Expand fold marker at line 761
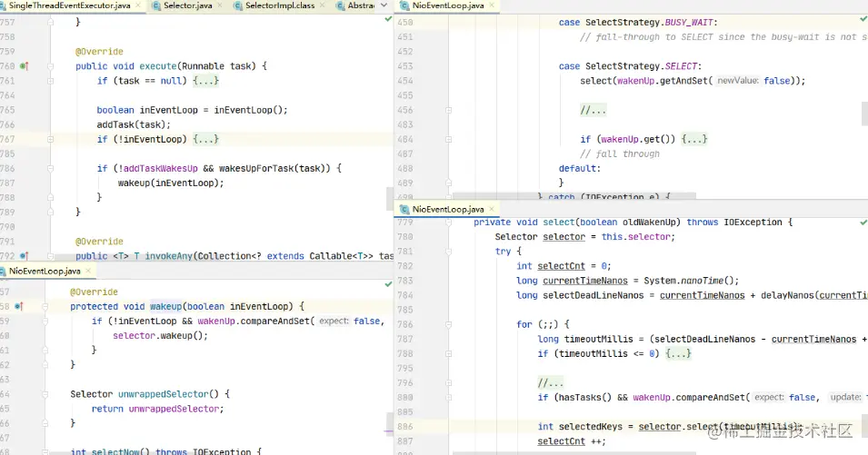This screenshot has width=868, height=455. tap(50, 81)
